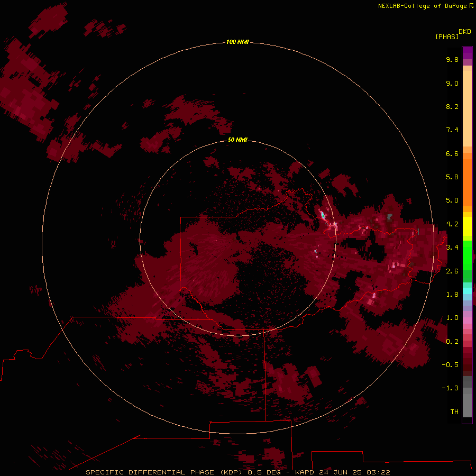Click the 0.2 value on the color scale
The width and height of the screenshot is (476, 476).
pyautogui.click(x=452, y=342)
